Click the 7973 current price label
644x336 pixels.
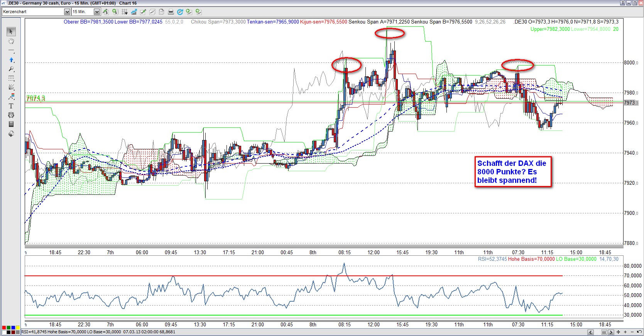pyautogui.click(x=630, y=103)
